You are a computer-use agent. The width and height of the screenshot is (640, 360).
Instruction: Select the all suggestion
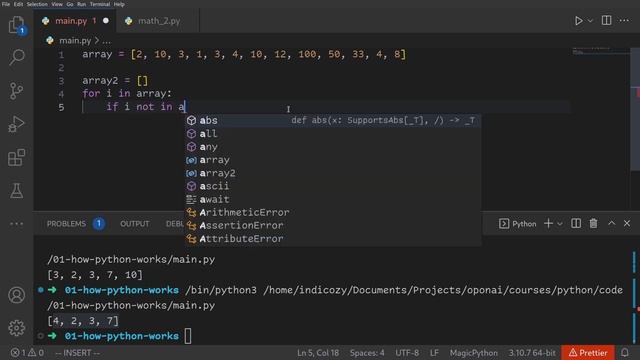click(332, 133)
